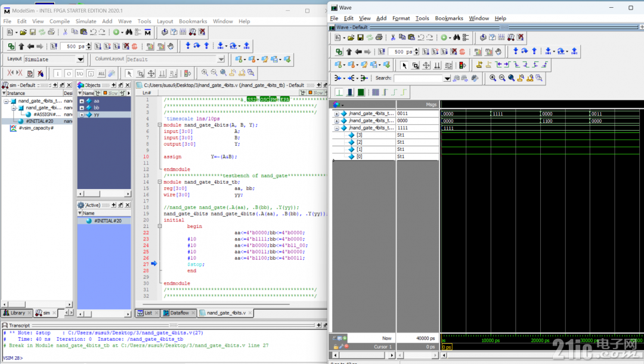Image resolution: width=644 pixels, height=364 pixels.
Task: Click Objects panel horizontal scrollbar thumb
Action: point(92,193)
